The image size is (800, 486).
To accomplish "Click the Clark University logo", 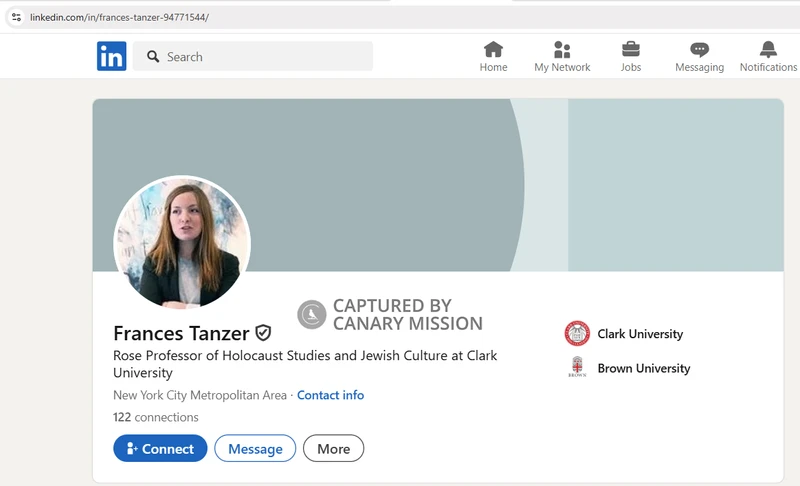I will (577, 334).
